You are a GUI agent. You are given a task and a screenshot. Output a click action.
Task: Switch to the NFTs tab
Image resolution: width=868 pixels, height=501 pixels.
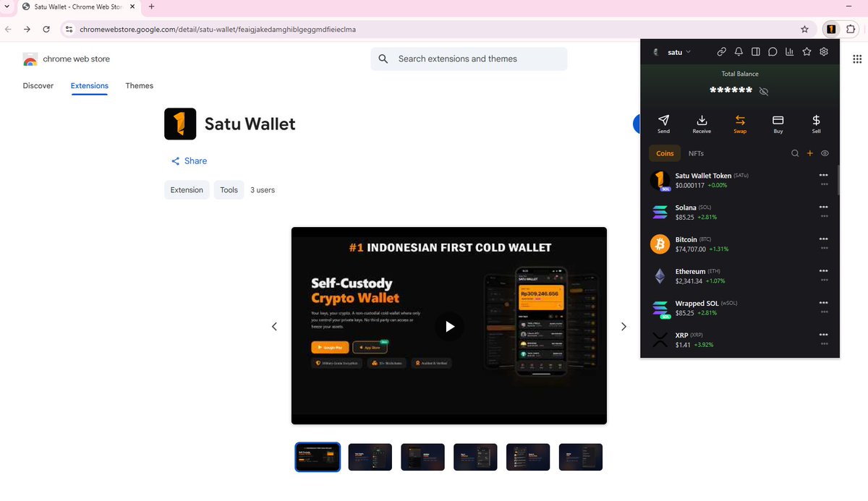696,153
